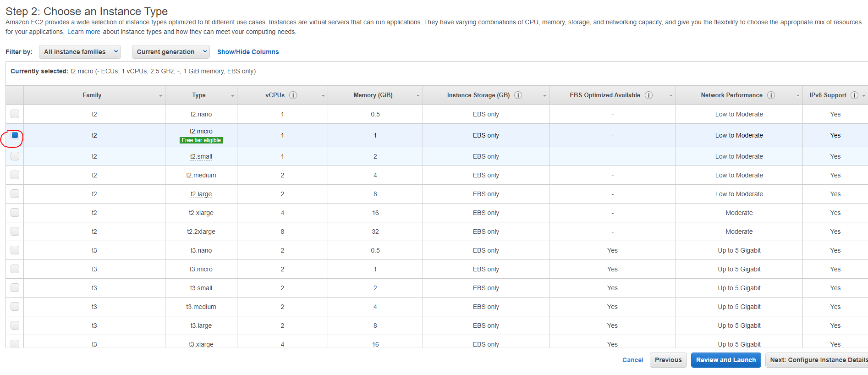Select the t2.large row checkbox
868x375 pixels.
(15, 193)
